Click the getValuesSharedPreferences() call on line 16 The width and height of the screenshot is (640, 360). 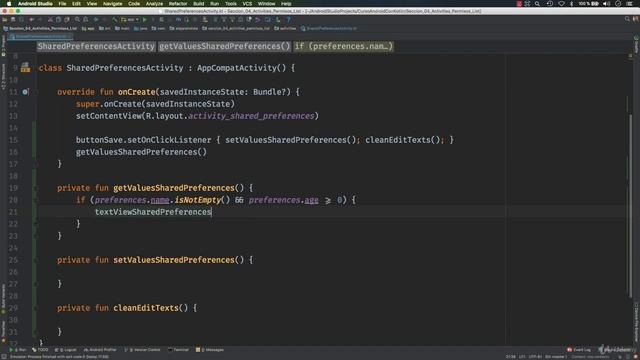click(x=141, y=152)
